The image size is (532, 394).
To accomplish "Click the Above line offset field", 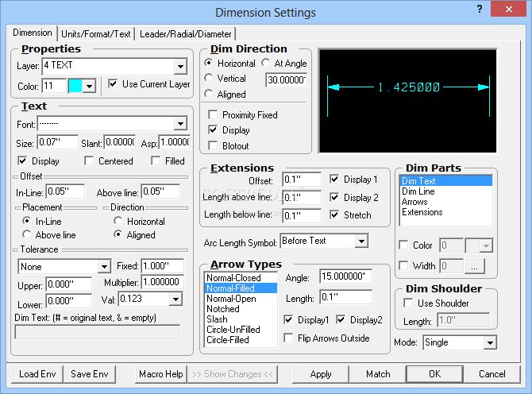I will (x=160, y=191).
